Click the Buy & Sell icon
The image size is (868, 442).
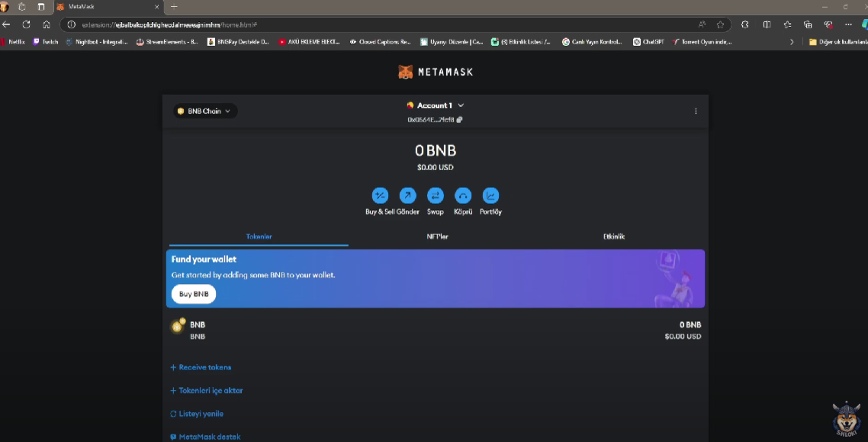point(380,195)
